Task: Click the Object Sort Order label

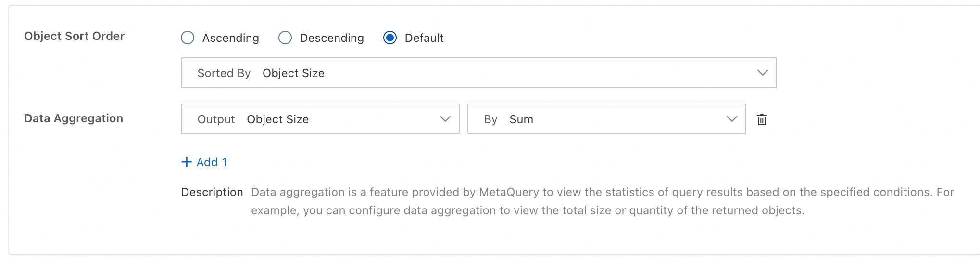Action: [x=75, y=36]
